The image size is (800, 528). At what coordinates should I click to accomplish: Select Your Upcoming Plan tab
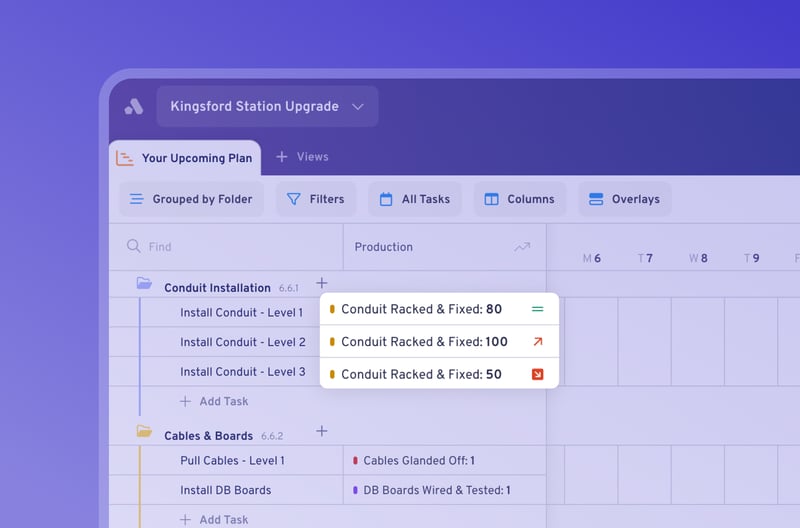click(185, 158)
